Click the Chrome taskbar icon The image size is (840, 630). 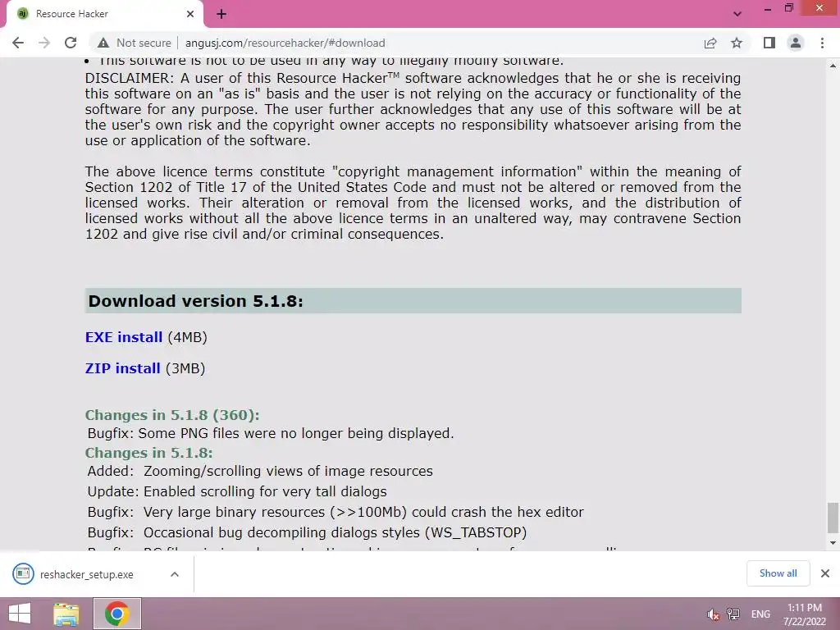(x=116, y=614)
